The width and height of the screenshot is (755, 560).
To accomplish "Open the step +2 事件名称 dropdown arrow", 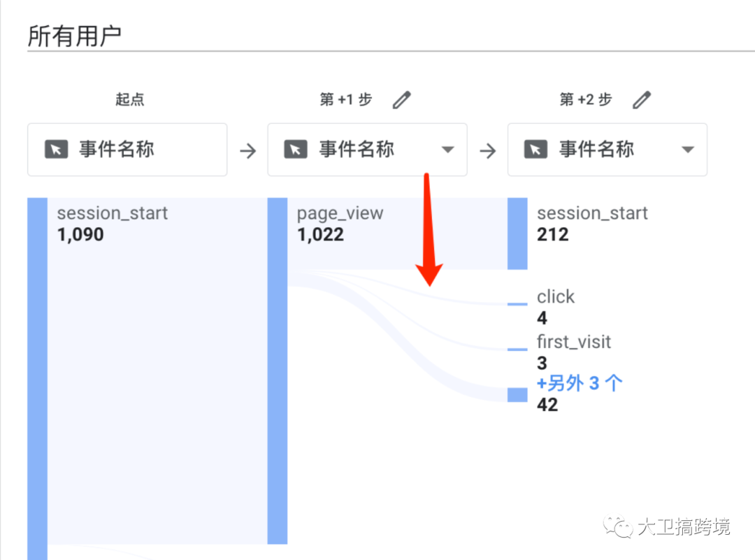I will (x=688, y=150).
